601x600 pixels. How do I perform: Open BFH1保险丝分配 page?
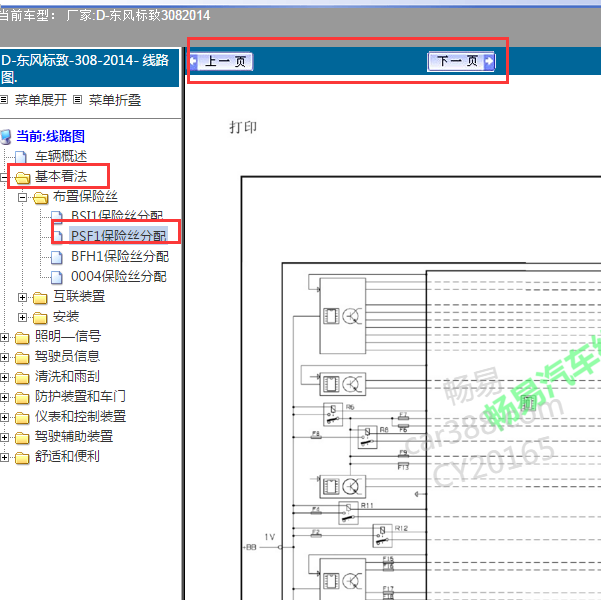pos(120,256)
